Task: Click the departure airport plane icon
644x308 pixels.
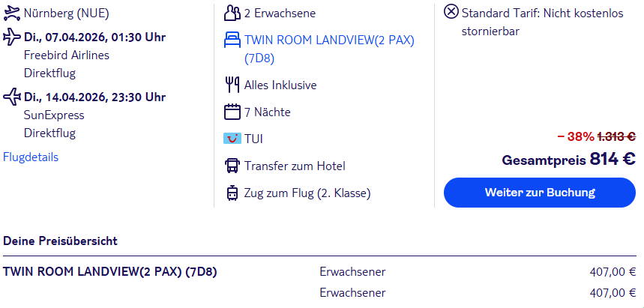Action: (x=11, y=13)
